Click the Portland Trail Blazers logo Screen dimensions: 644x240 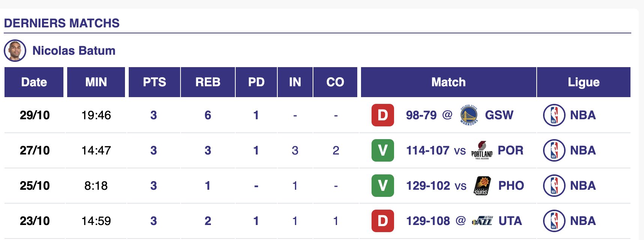tap(481, 150)
